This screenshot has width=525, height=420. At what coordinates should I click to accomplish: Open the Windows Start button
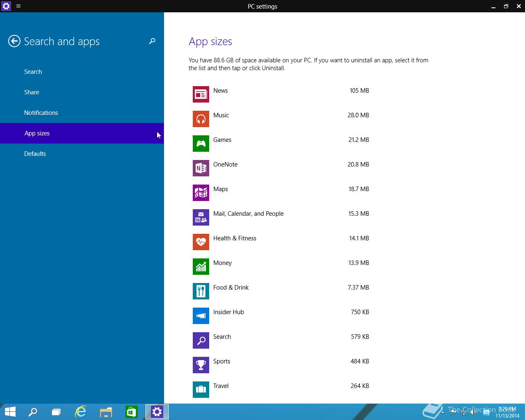[x=10, y=412]
